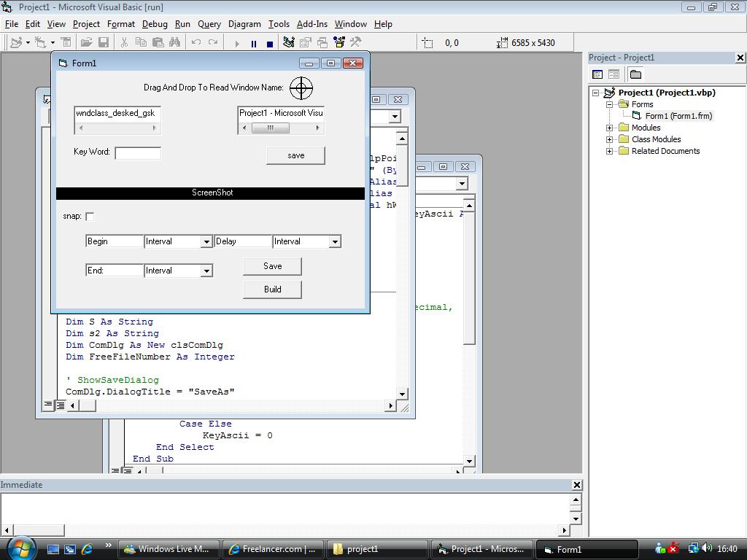Click Redo arrow icon
The image size is (747, 560).
(x=213, y=42)
